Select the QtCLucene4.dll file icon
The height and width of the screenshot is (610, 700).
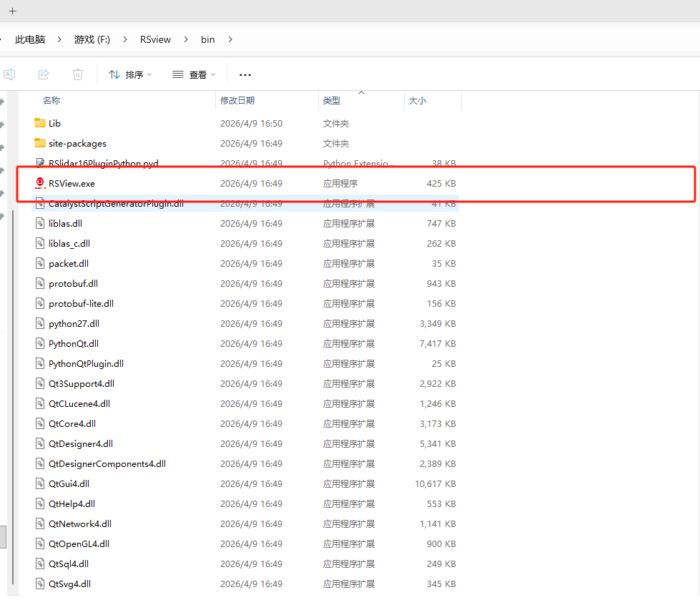click(40, 404)
